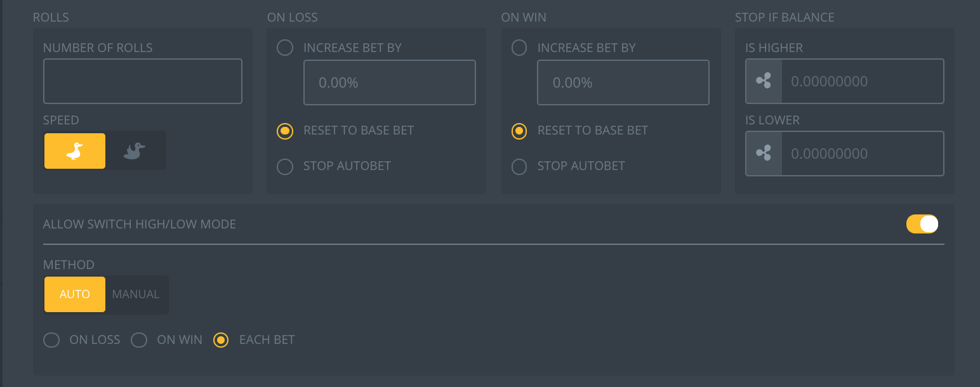Switch method to Manual
The width and height of the screenshot is (980, 387).
pos(136,294)
